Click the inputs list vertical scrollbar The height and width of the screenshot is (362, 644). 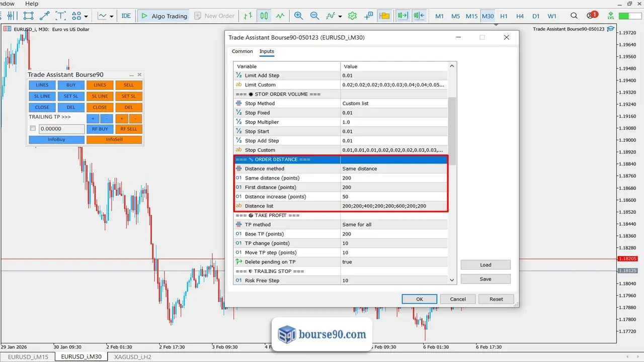[452, 131]
